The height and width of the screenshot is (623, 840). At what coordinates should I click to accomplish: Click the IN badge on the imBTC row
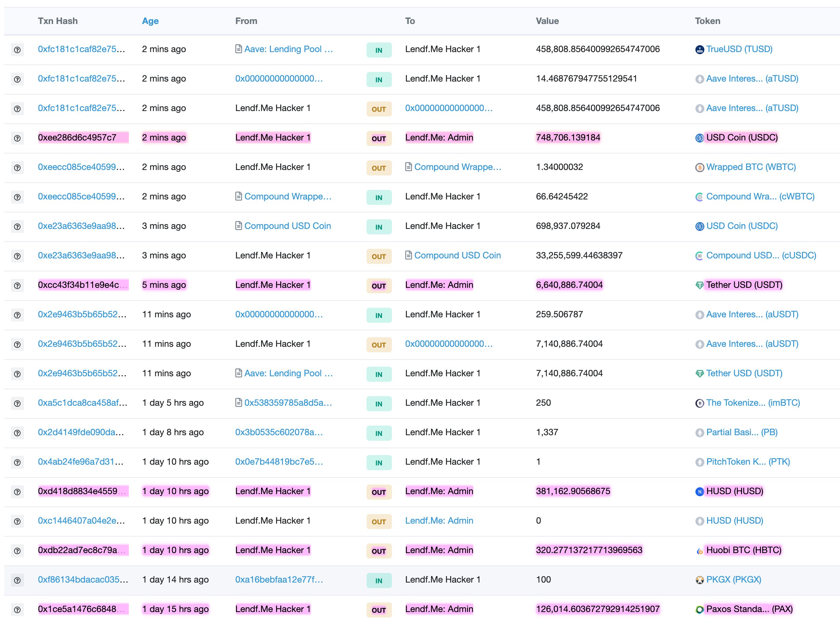point(379,404)
